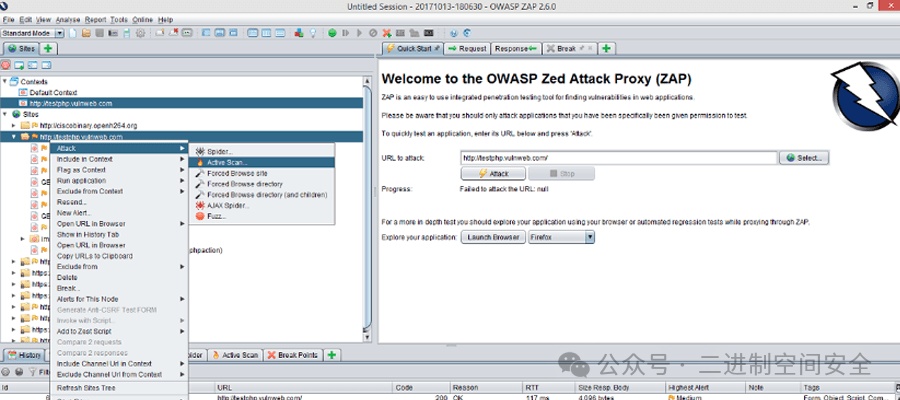Collapse the Sites root tree node
The image size is (900, 400).
click(x=5, y=114)
